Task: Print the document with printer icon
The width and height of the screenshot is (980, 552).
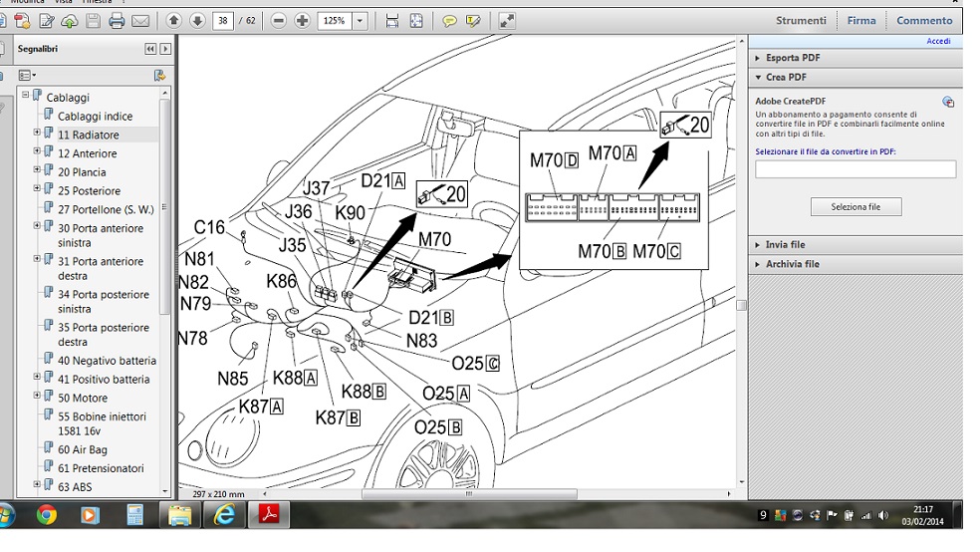Action: coord(117,21)
